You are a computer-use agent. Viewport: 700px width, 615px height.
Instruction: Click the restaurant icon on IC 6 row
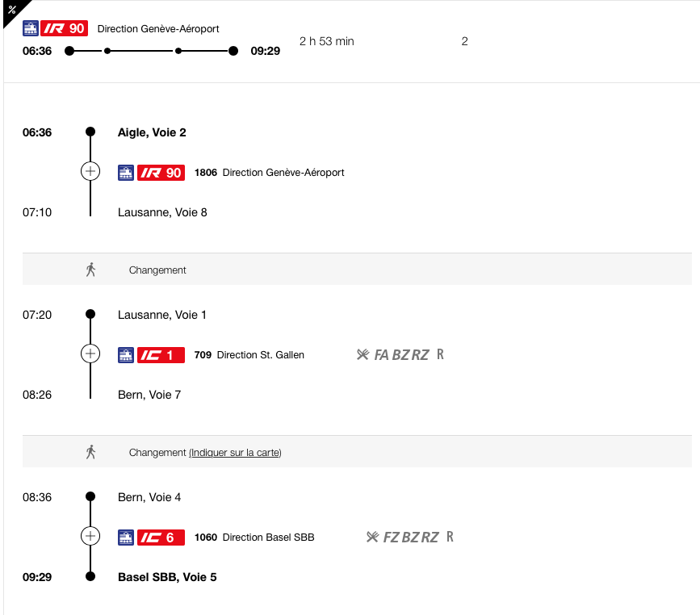(x=372, y=537)
